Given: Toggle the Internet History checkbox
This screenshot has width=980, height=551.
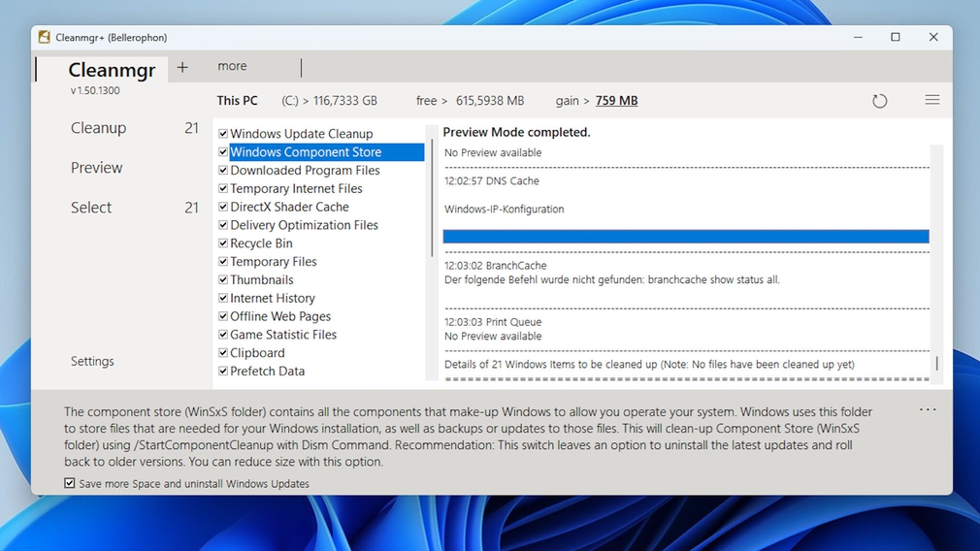Looking at the screenshot, I should tap(223, 298).
